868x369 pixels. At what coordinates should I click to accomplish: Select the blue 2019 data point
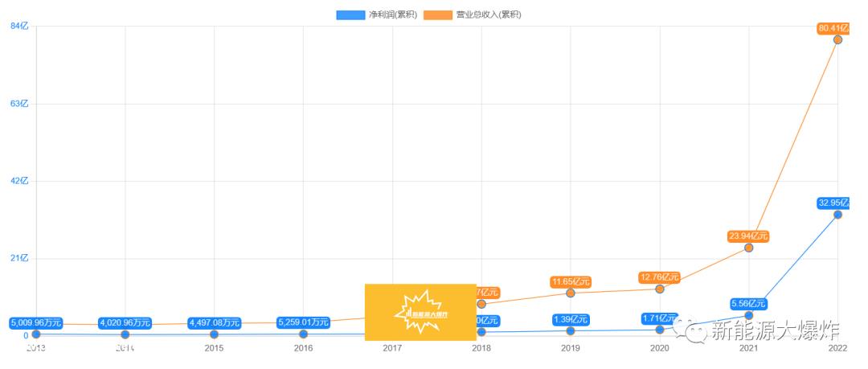570,330
